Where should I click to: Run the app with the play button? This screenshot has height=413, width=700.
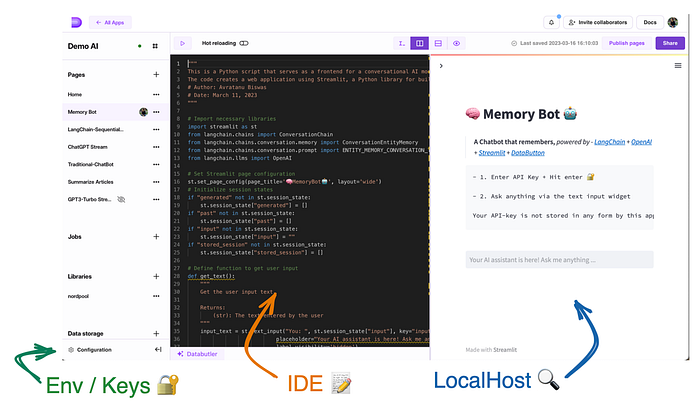182,43
